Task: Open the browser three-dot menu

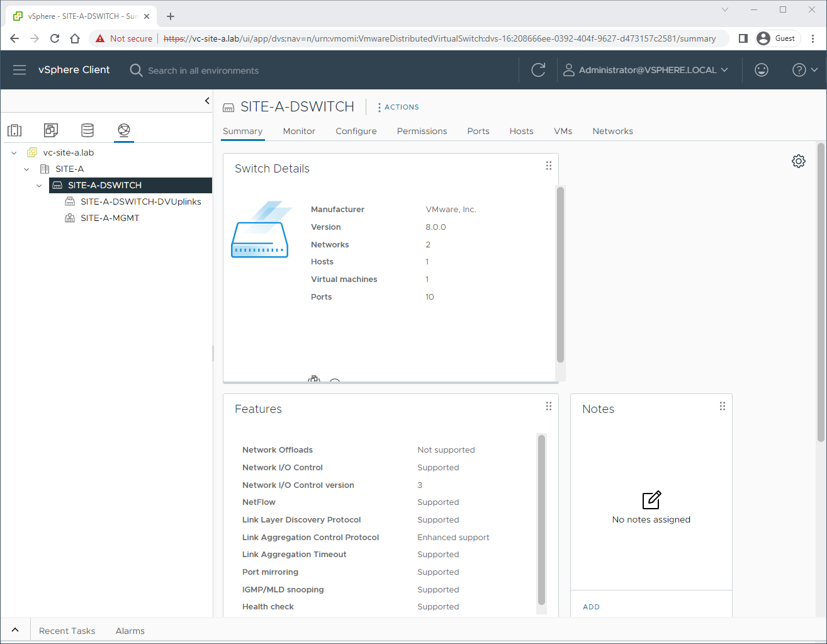Action: coord(813,38)
